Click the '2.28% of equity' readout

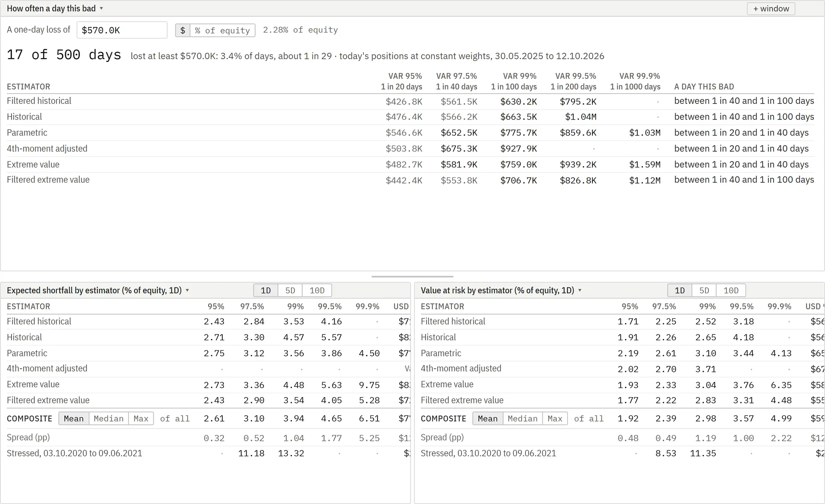point(300,30)
